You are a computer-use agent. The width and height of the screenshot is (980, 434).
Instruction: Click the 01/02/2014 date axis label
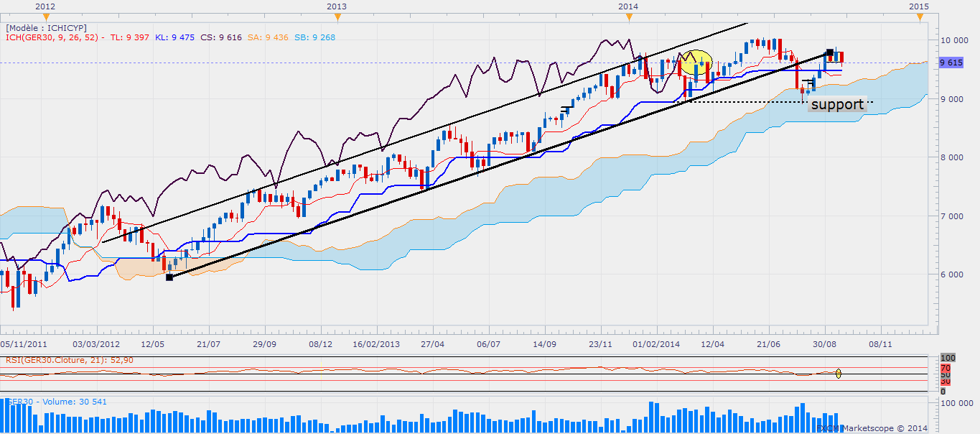pos(655,344)
